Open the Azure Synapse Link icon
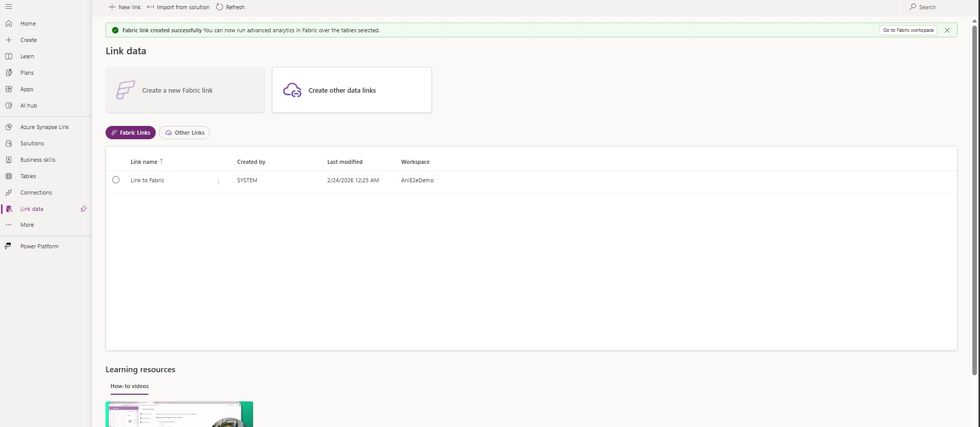The height and width of the screenshot is (427, 980). tap(9, 127)
